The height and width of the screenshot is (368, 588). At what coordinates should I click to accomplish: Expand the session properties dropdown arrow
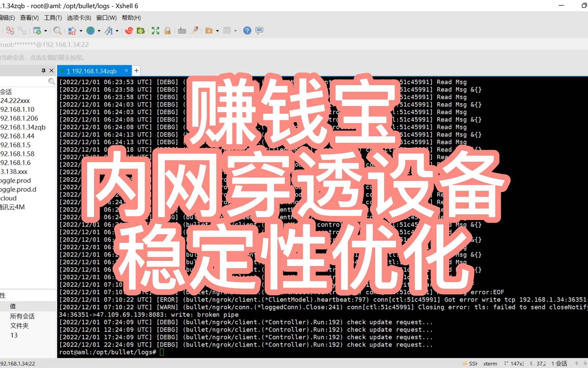[x=46, y=31]
